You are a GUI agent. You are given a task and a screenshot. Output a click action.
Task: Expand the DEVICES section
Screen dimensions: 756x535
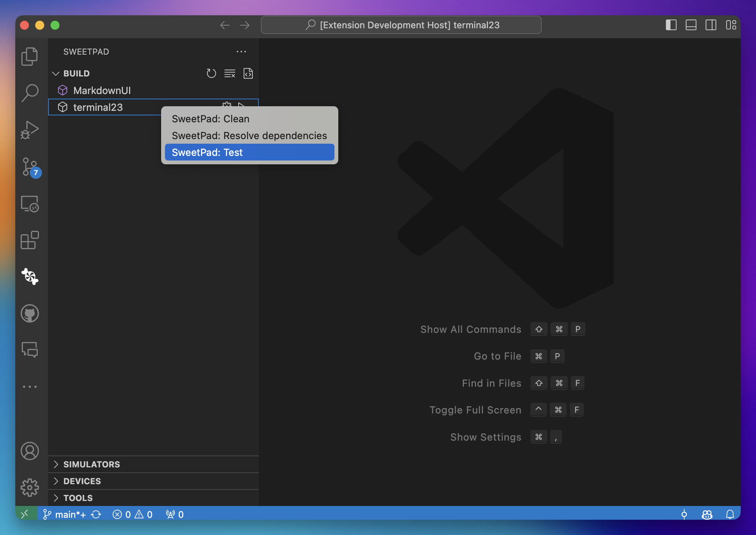point(82,481)
